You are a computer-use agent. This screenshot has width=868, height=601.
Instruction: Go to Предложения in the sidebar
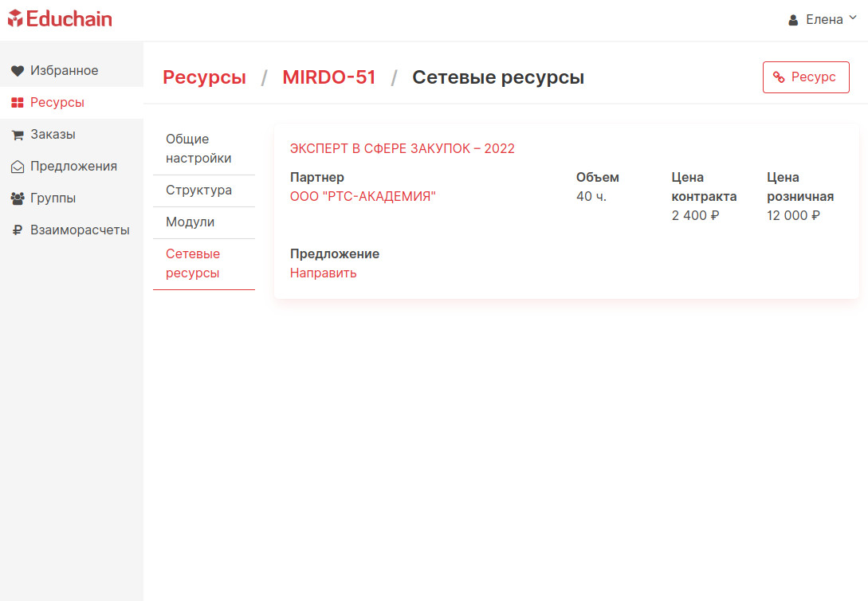click(x=72, y=167)
